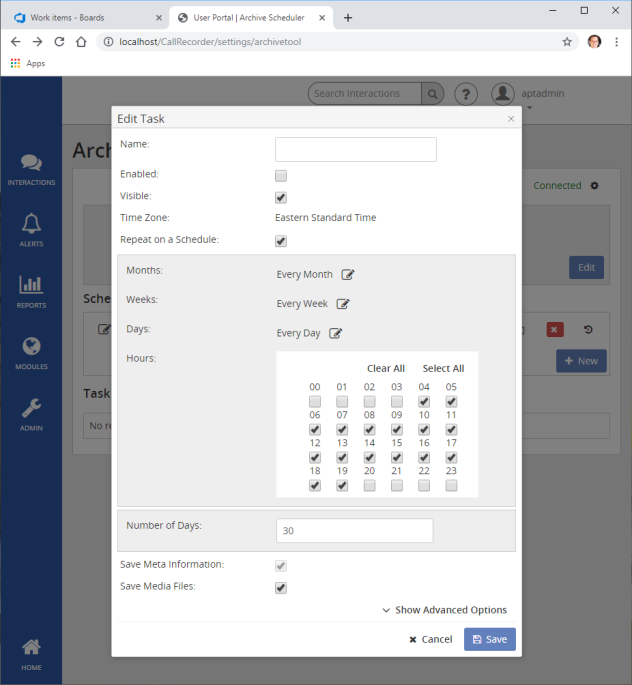Image resolution: width=632 pixels, height=685 pixels.
Task: Click the edit icon next to Every Week
Action: 343,304
